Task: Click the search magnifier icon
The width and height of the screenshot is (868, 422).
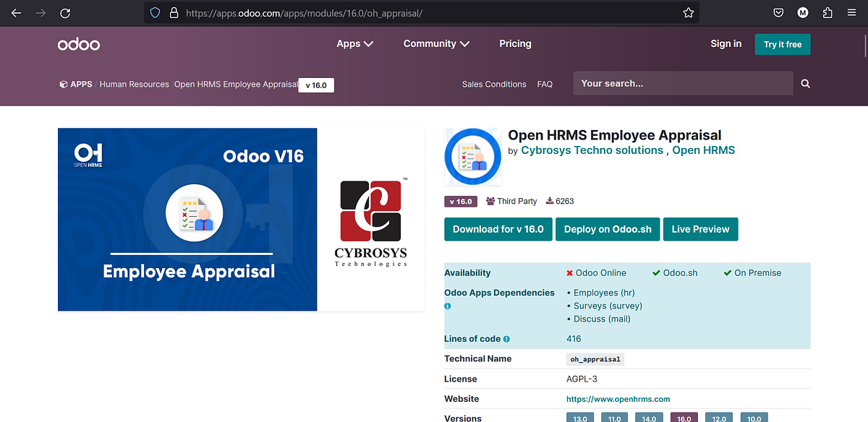Action: (804, 83)
